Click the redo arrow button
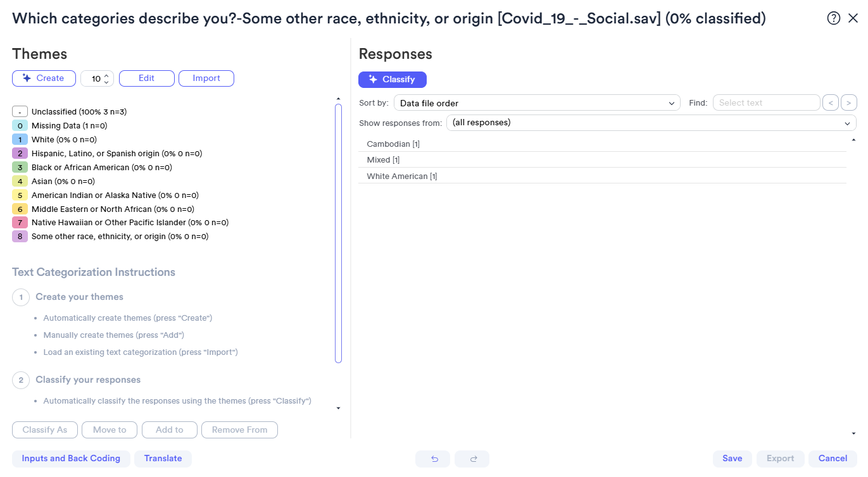Viewport: 868px width, 477px height. coord(472,459)
